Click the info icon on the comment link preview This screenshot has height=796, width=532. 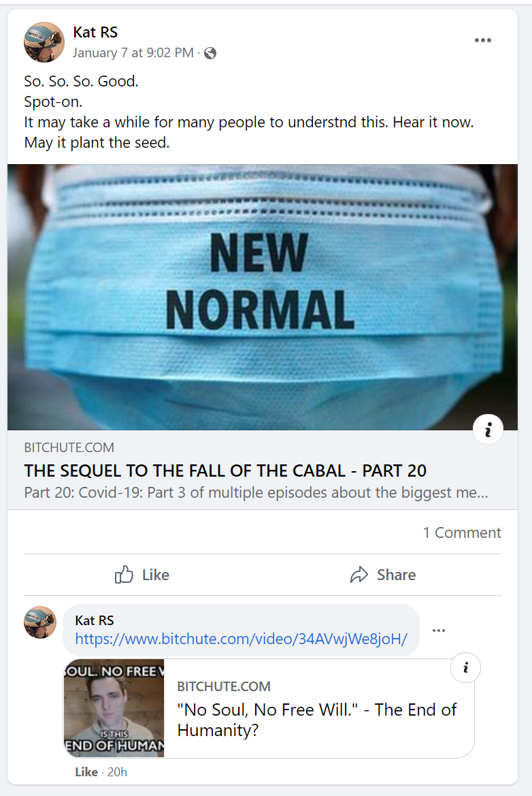coord(465,668)
